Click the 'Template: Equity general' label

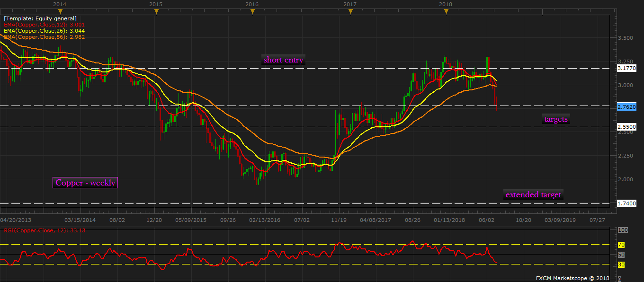40,18
